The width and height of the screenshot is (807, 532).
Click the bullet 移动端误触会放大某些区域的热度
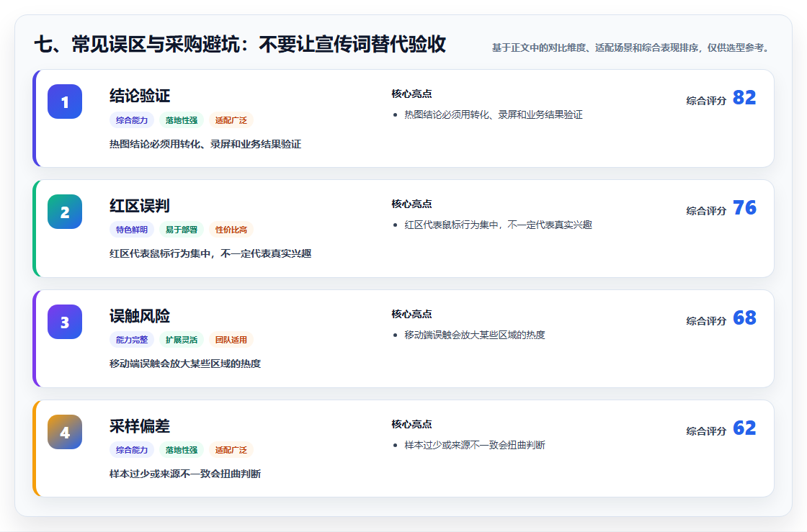[474, 335]
